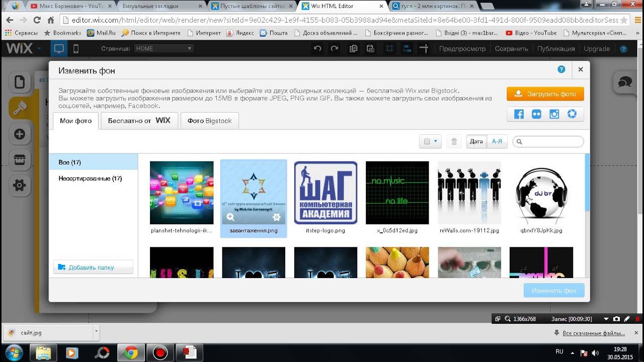Redo action in Wix toolbar
644x362 pixels.
tap(334, 49)
